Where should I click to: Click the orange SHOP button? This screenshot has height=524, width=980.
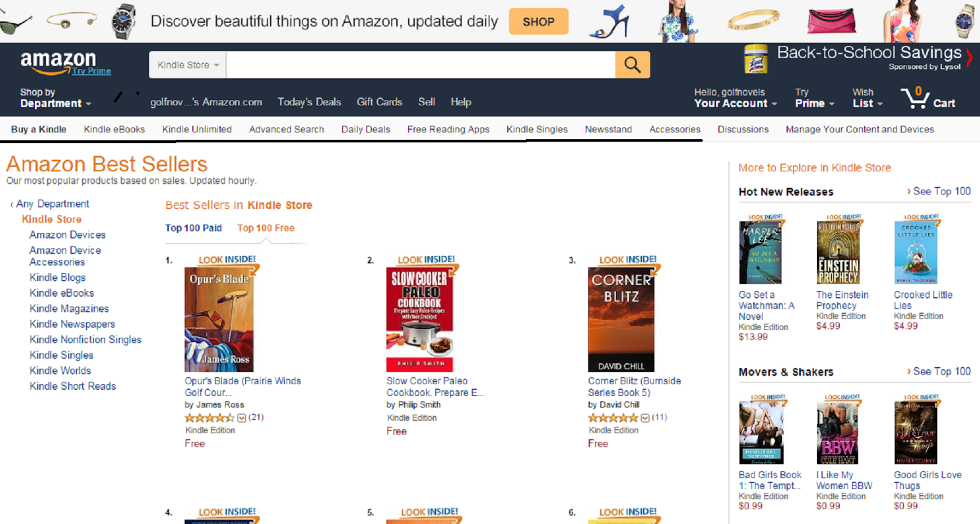point(538,21)
